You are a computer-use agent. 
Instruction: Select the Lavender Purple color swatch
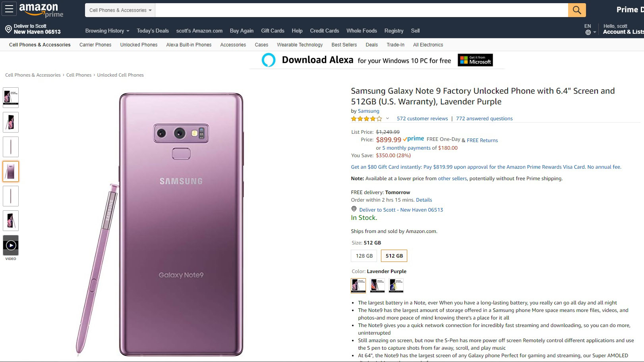pyautogui.click(x=358, y=285)
